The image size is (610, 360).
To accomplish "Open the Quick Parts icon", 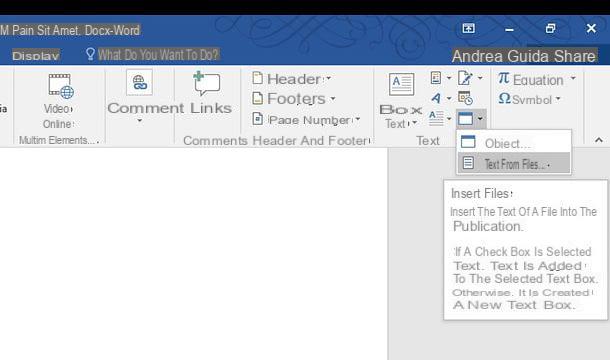I will (436, 78).
